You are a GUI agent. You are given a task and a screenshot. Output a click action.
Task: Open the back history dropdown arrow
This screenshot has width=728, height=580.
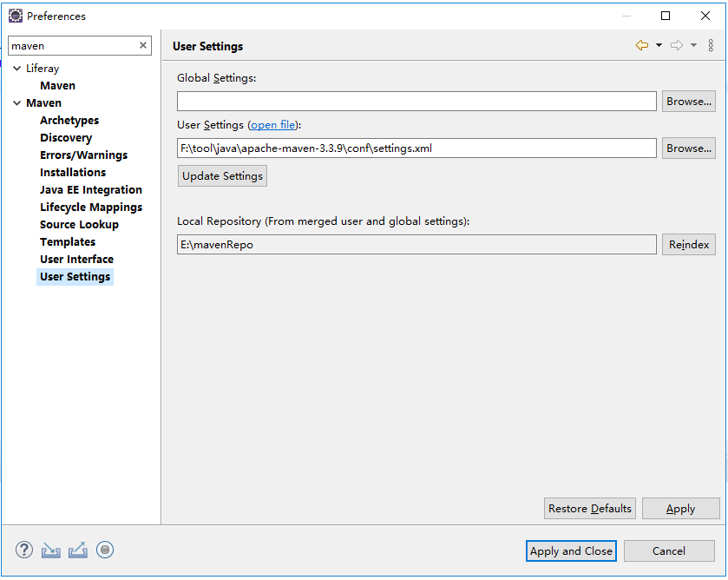[659, 45]
